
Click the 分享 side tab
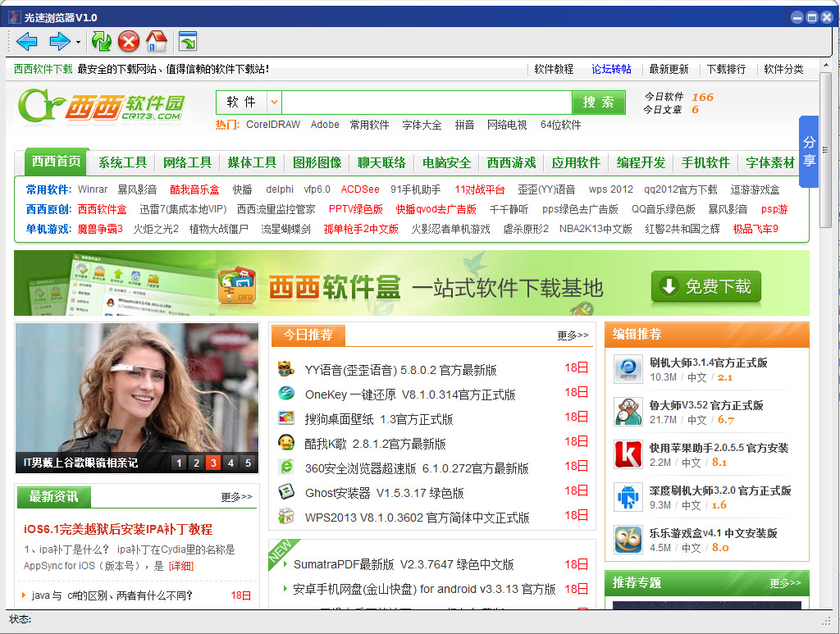click(808, 152)
